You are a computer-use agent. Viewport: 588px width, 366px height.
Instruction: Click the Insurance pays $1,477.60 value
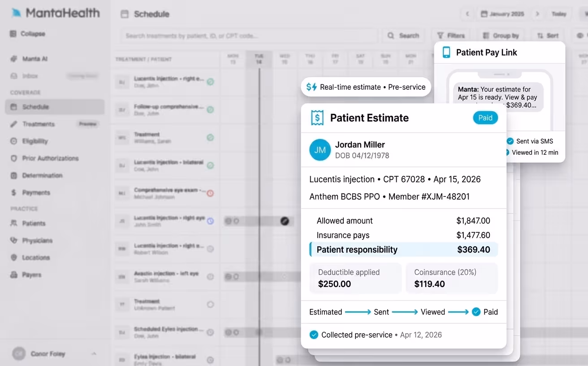473,235
